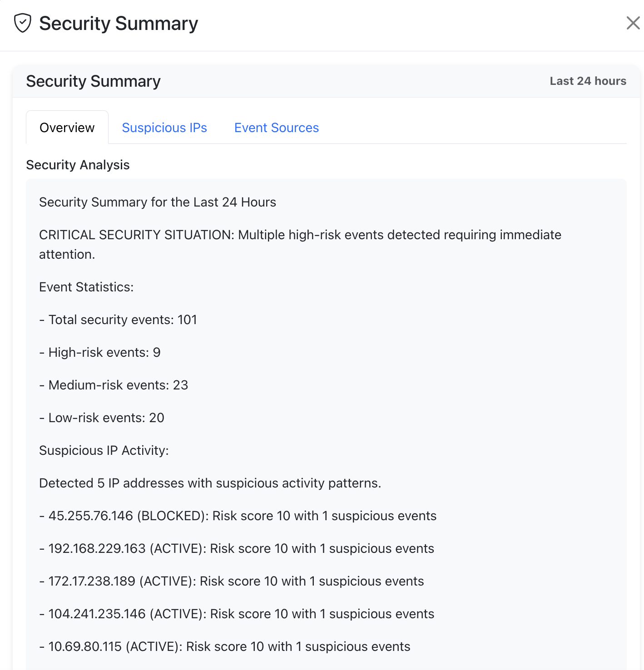
Task: Click the blocked IP 45.255.76.146 entry
Action: 238,516
